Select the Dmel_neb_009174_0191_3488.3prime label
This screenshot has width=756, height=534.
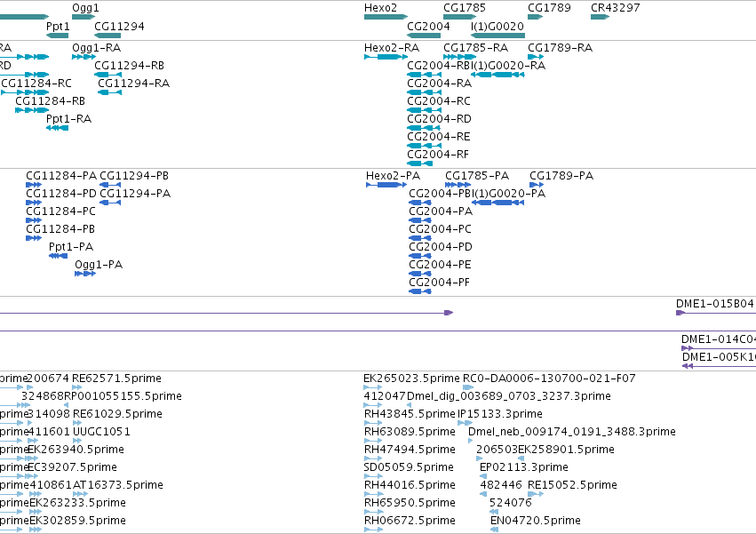pos(572,432)
